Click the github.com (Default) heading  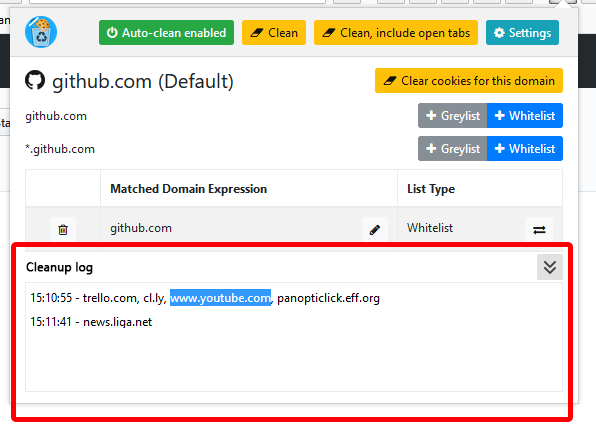click(143, 81)
